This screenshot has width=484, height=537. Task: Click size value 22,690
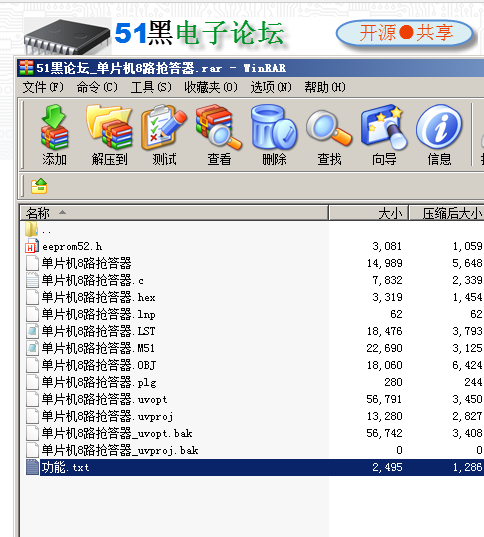click(384, 348)
